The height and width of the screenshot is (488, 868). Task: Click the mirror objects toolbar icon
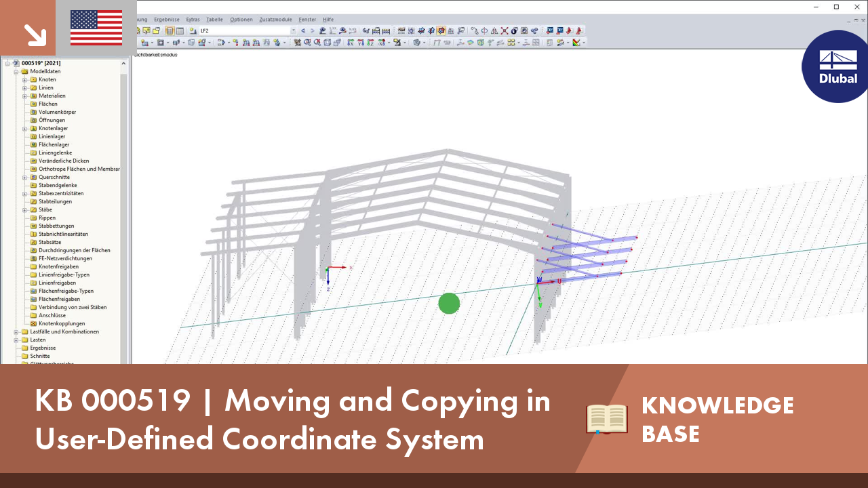point(494,30)
